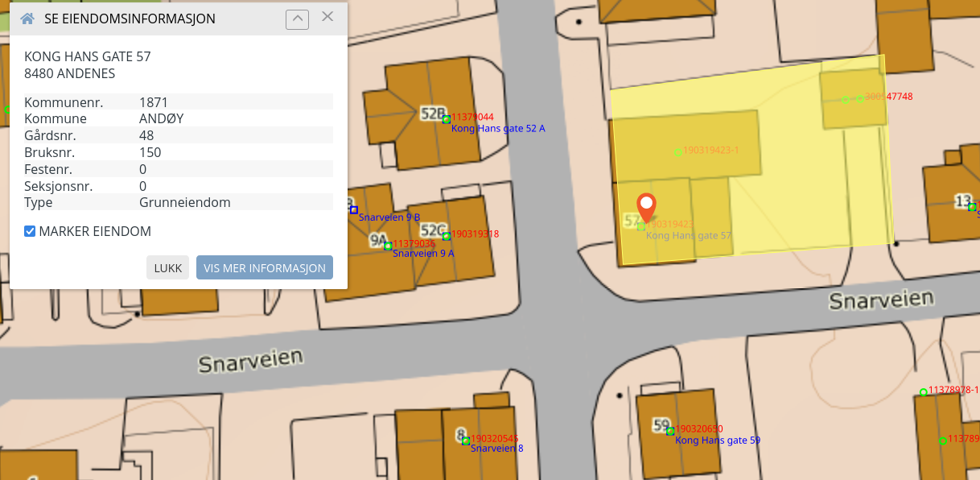Click building marker 11378978-1
Viewport: 980px width, 480px height.
pos(924,392)
